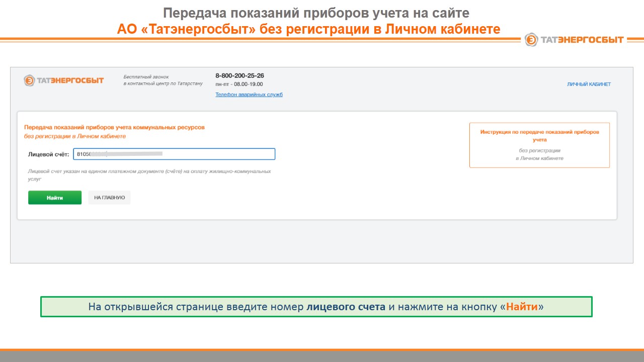Click the ТАТЭНЕРГОСБЫТ wordmark in the site header
Image resolution: width=644 pixels, height=362 pixels.
(70, 80)
